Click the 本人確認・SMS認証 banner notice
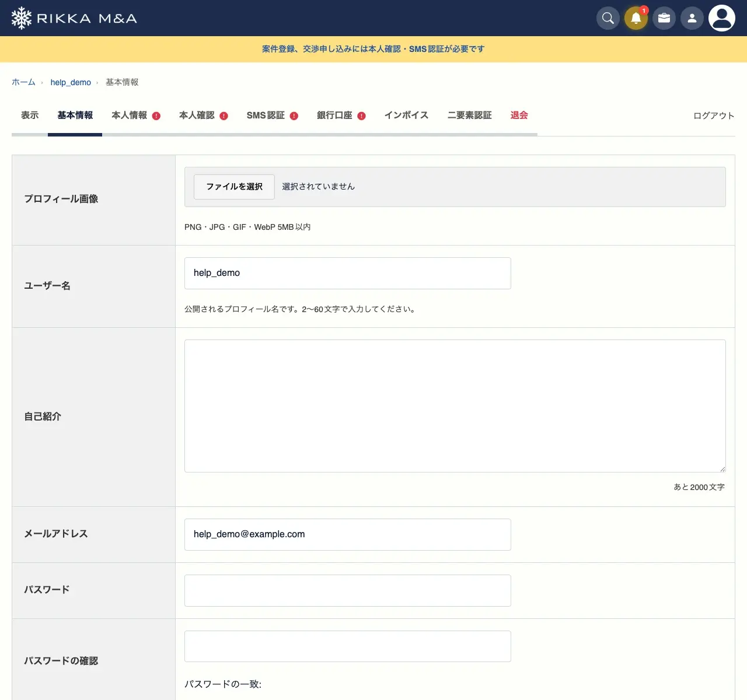 click(373, 49)
